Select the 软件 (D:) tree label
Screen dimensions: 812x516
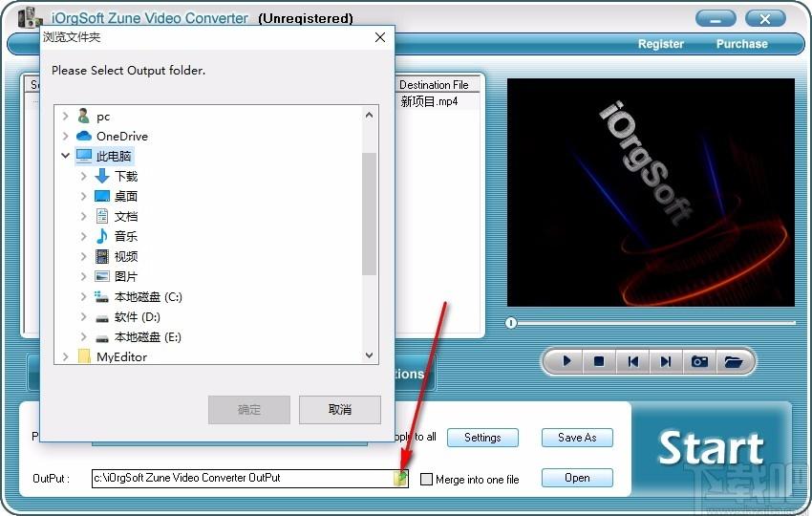138,316
